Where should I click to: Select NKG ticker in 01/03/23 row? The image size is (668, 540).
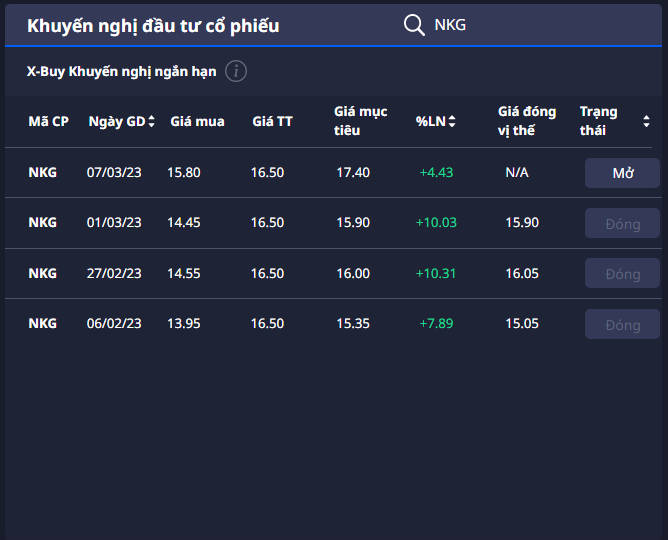[42, 223]
